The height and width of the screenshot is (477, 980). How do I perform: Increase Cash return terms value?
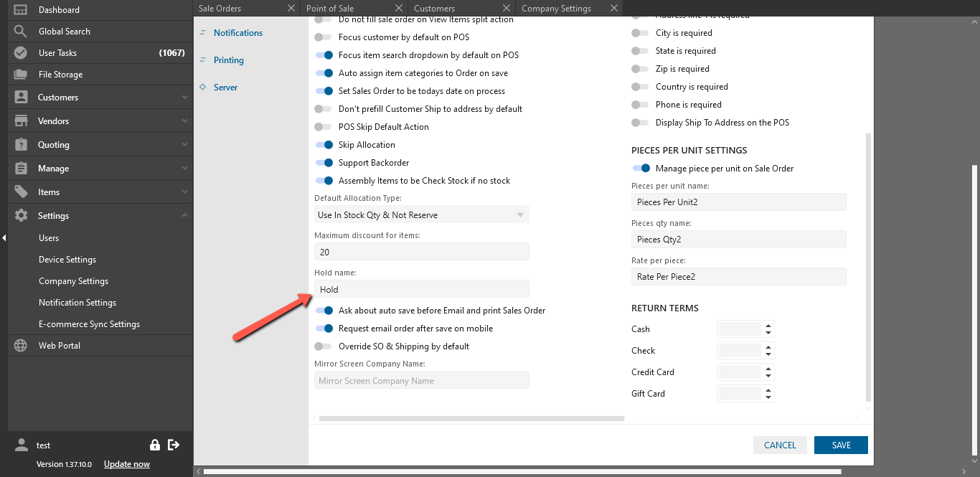click(768, 326)
